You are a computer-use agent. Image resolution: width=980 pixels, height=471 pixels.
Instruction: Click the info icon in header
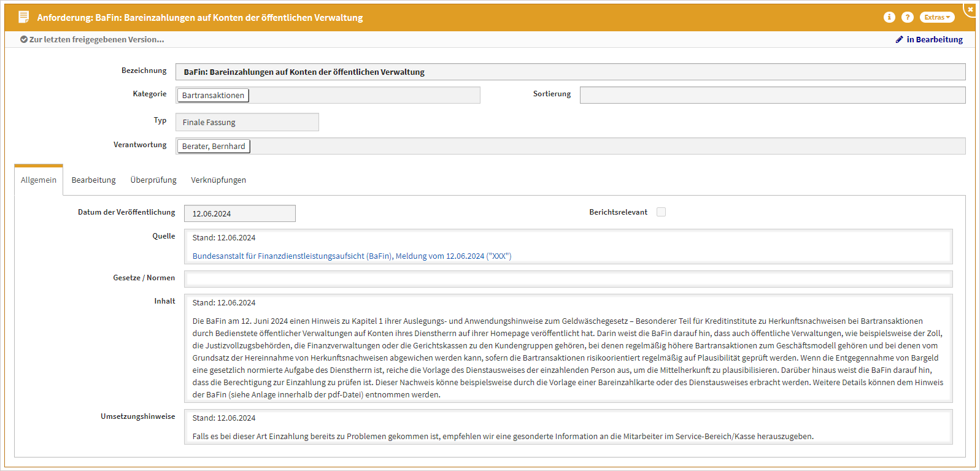(x=889, y=17)
